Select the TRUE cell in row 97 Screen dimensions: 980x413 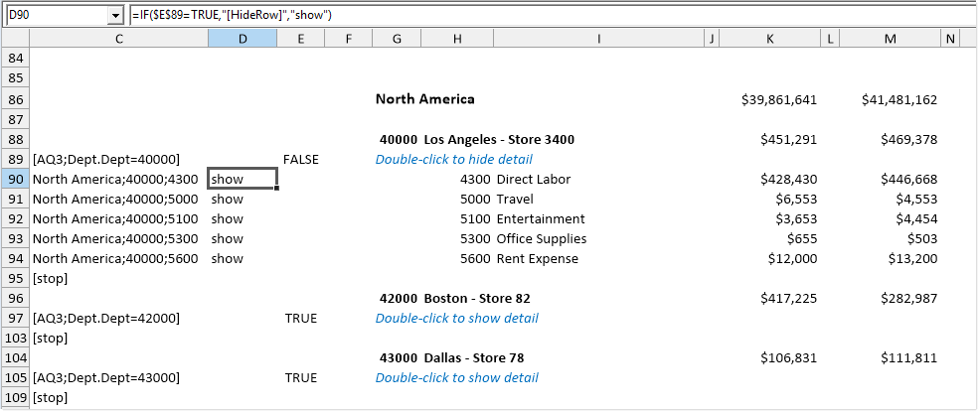[300, 319]
